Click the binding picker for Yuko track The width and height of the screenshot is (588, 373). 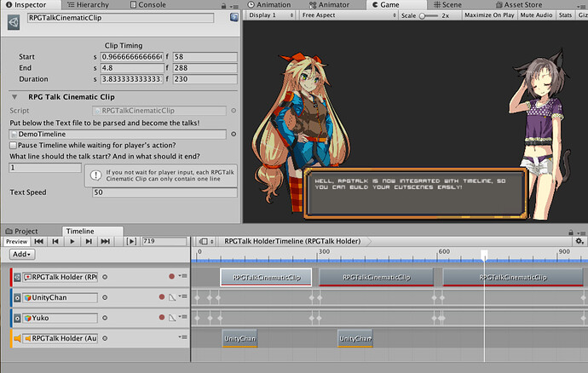pos(105,318)
